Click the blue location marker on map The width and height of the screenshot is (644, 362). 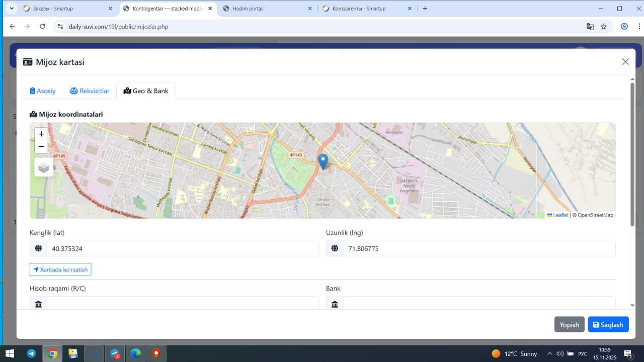coord(323,161)
